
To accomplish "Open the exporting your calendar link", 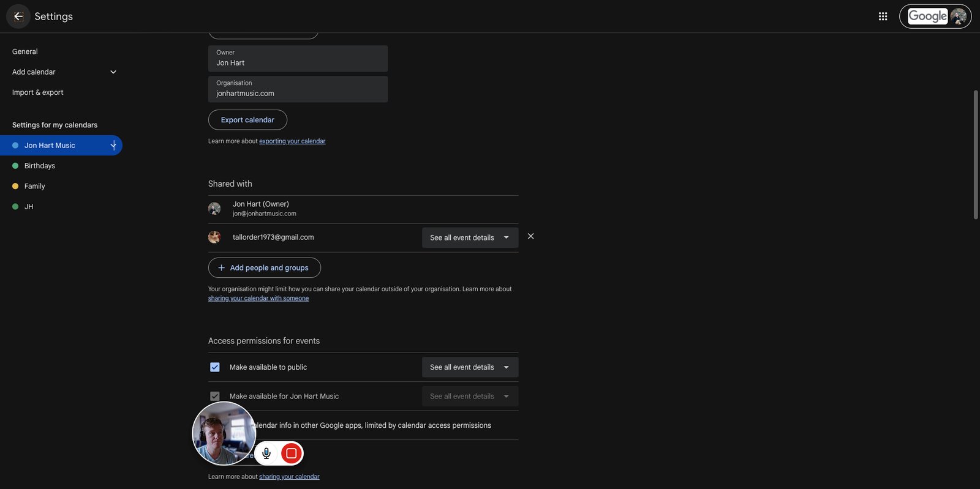I will (292, 141).
